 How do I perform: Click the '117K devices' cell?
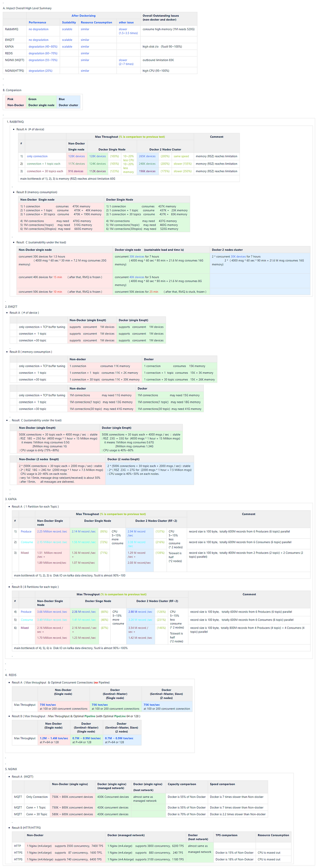77,164
